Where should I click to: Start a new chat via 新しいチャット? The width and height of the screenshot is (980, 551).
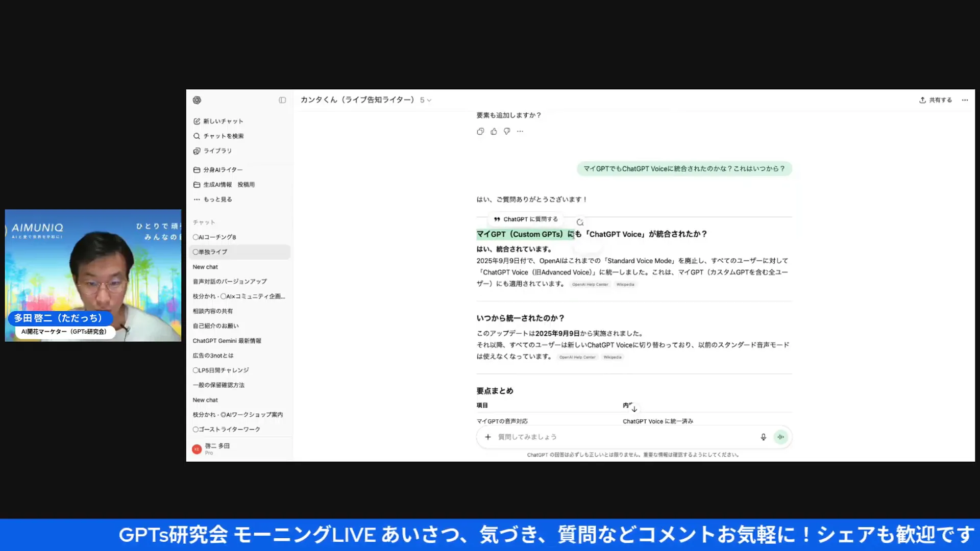218,121
